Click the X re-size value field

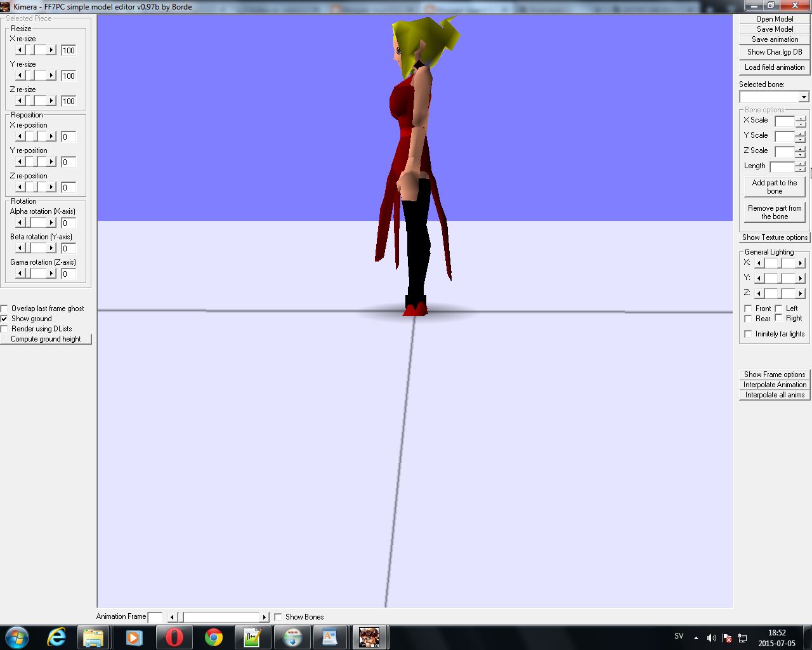point(69,50)
